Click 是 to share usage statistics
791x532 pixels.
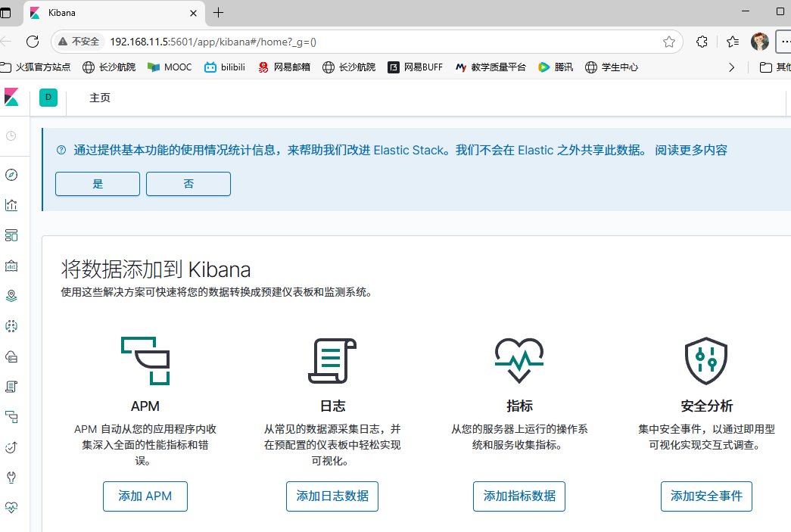pyautogui.click(x=98, y=184)
